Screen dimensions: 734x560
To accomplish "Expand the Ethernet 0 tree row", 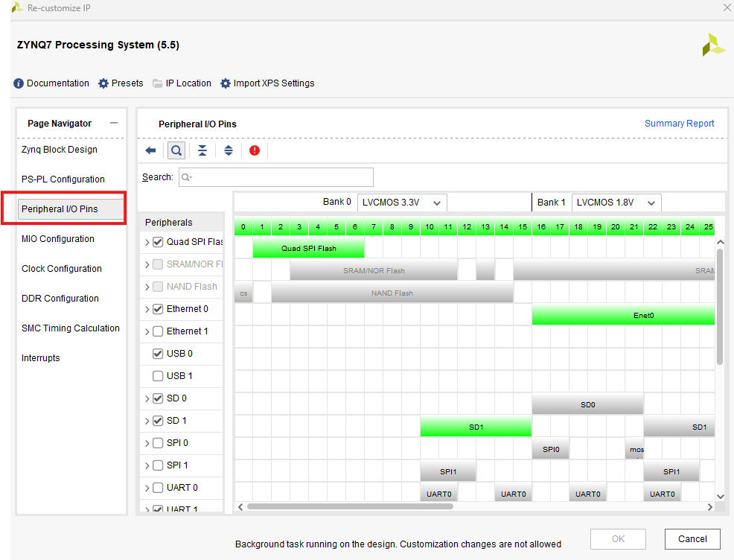I will tap(147, 309).
